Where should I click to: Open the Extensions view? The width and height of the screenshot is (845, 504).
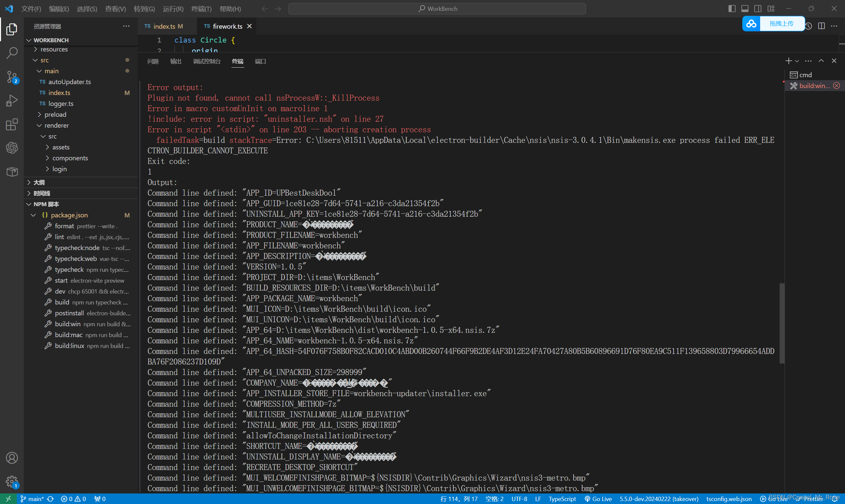12,125
